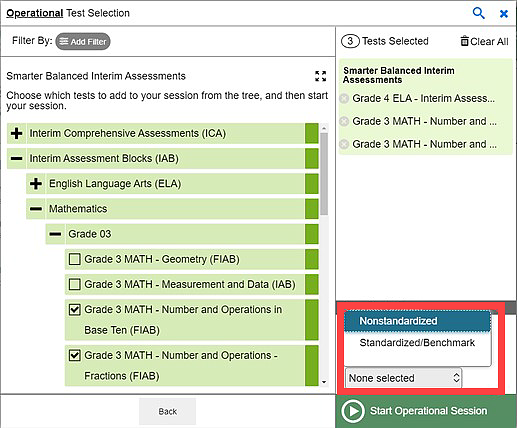
Task: Click Smarter Balanced Interim Assessments group header
Action: [x=399, y=75]
